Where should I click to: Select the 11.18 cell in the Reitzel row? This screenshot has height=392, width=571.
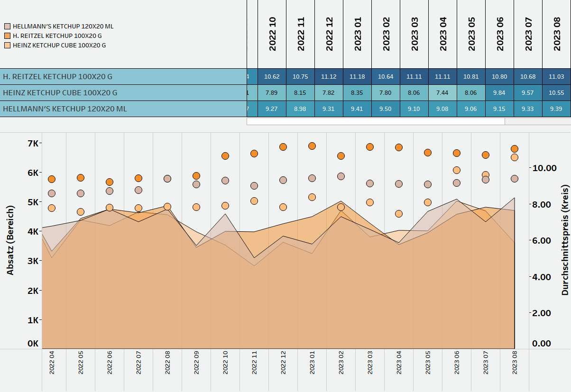tap(357, 76)
